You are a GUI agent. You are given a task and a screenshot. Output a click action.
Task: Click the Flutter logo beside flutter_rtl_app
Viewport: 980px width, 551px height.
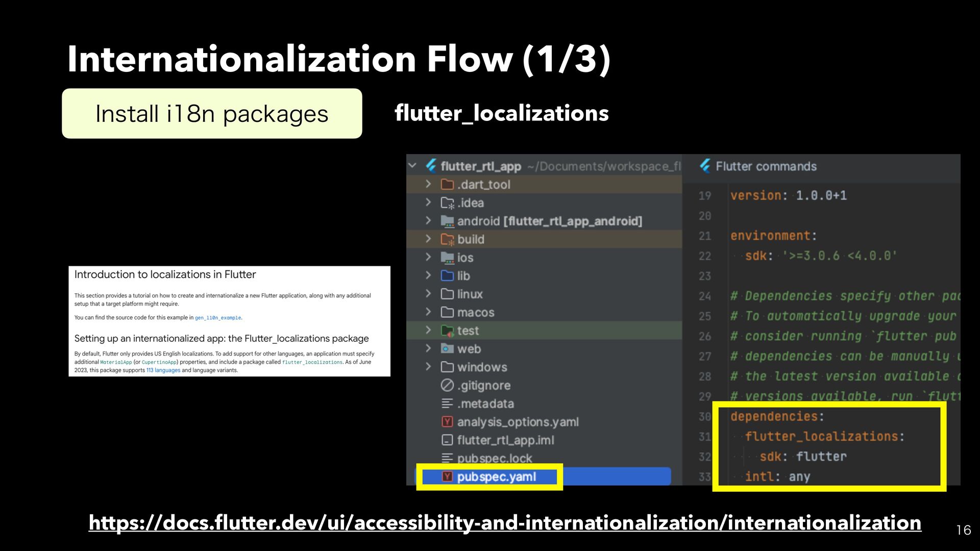pyautogui.click(x=431, y=166)
